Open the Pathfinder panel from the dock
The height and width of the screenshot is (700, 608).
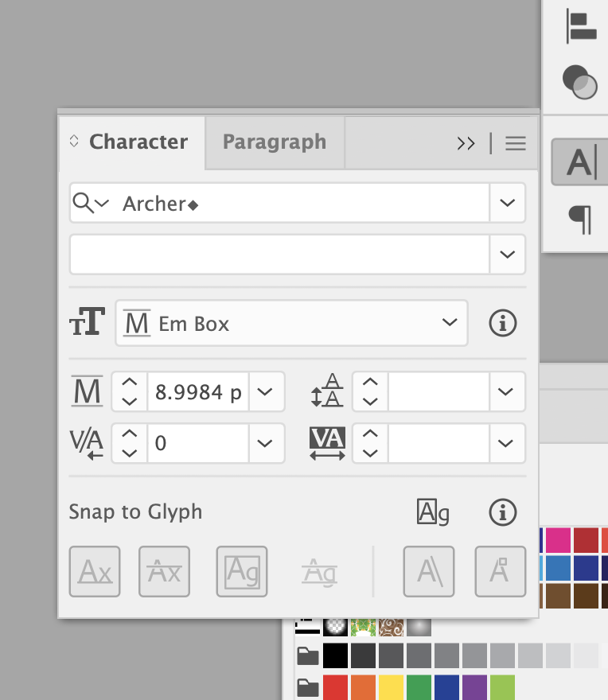(579, 81)
